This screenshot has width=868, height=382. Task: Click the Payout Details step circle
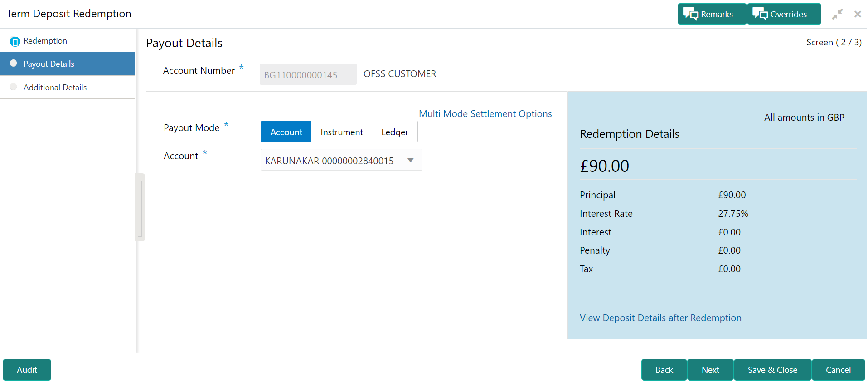pos(14,64)
